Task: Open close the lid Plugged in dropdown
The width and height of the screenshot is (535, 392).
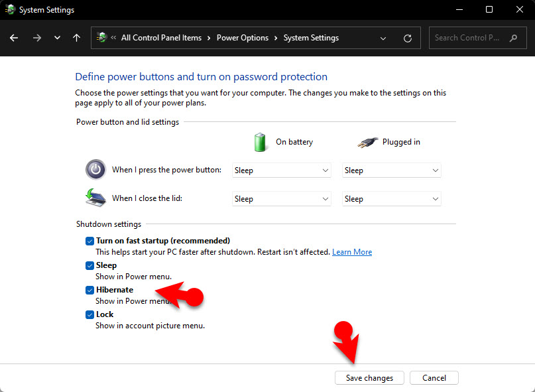Action: [x=391, y=199]
